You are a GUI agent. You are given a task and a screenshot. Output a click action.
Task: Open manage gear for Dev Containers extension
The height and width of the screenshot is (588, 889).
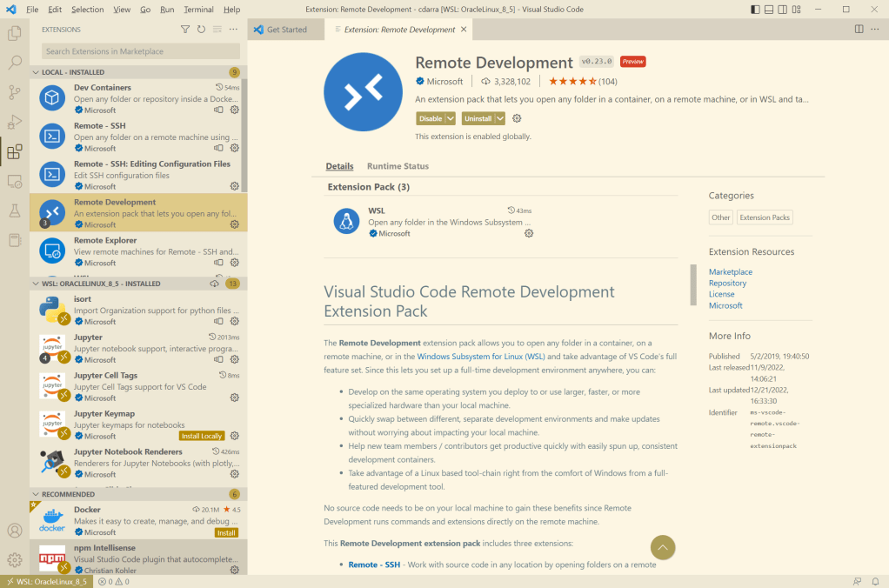pos(234,110)
